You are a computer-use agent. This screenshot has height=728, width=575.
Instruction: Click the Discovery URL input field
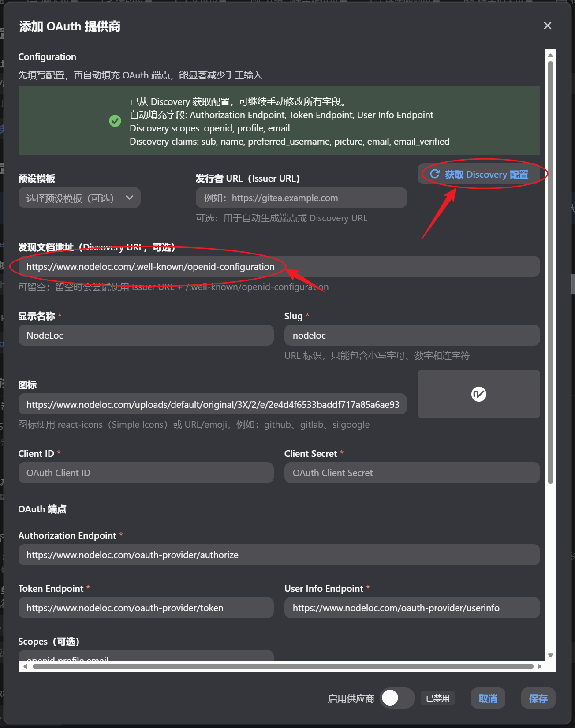coord(280,267)
